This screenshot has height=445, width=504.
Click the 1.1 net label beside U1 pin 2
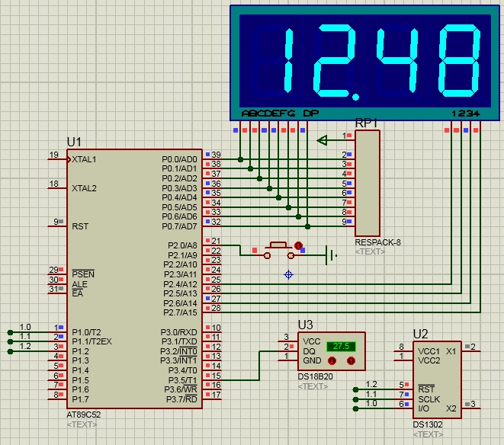click(25, 336)
